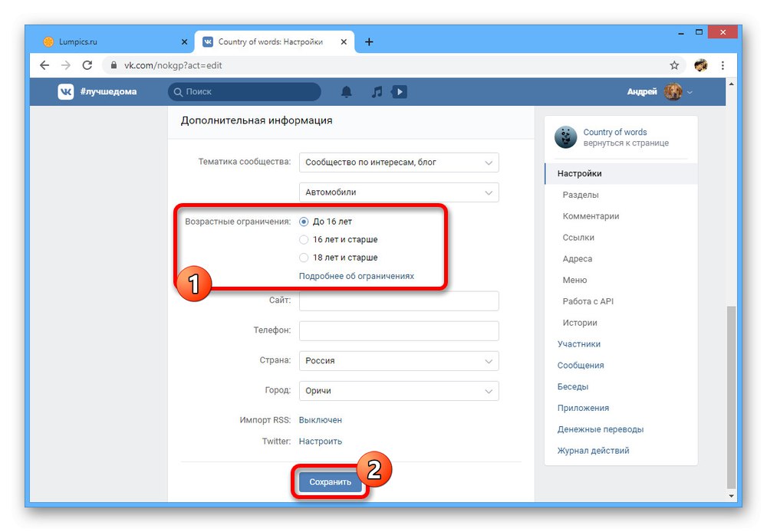Open Сообщения in the sidebar
The height and width of the screenshot is (532, 767).
coord(581,365)
